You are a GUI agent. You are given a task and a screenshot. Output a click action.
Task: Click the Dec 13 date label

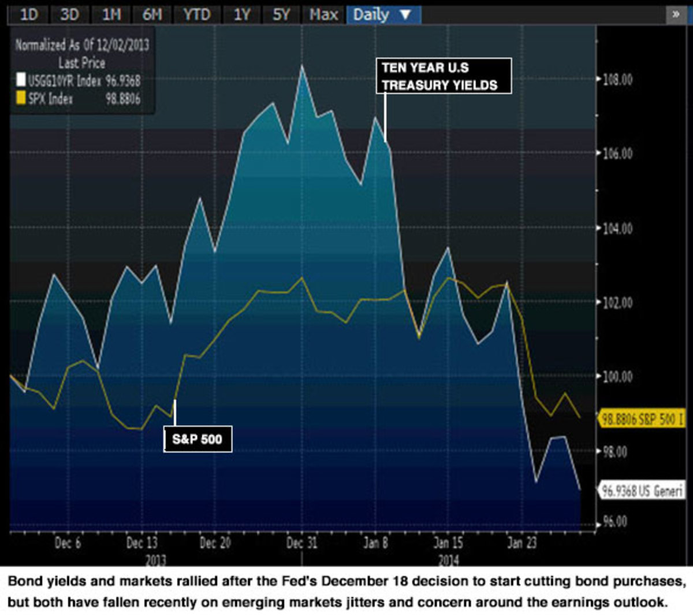point(141,543)
